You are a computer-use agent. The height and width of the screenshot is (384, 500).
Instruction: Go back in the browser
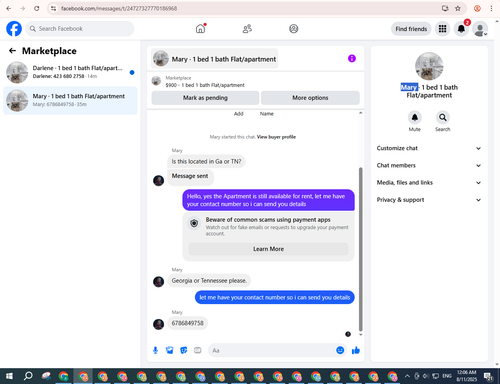pyautogui.click(x=9, y=8)
